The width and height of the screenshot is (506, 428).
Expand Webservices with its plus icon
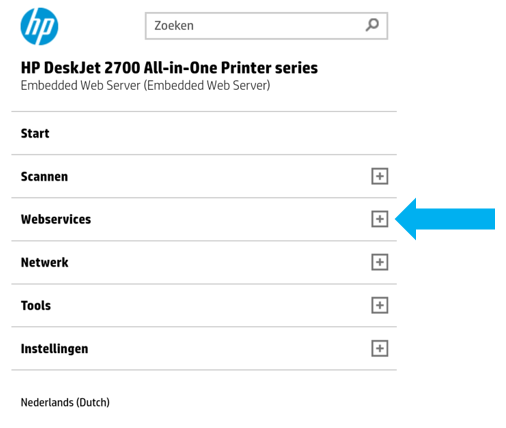coord(380,219)
